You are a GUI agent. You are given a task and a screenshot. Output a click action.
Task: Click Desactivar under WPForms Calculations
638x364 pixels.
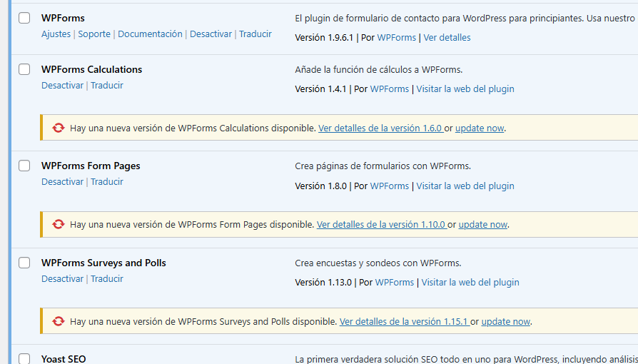62,85
